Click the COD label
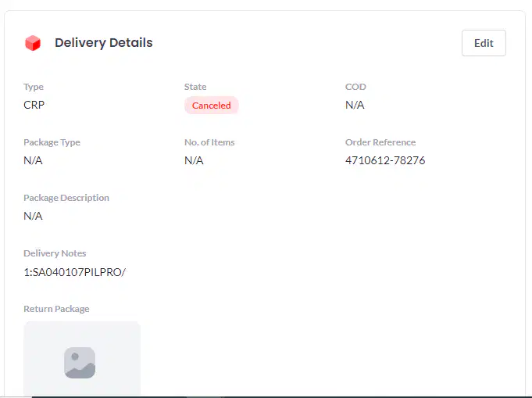Viewport: 532px width, 398px height. click(355, 87)
